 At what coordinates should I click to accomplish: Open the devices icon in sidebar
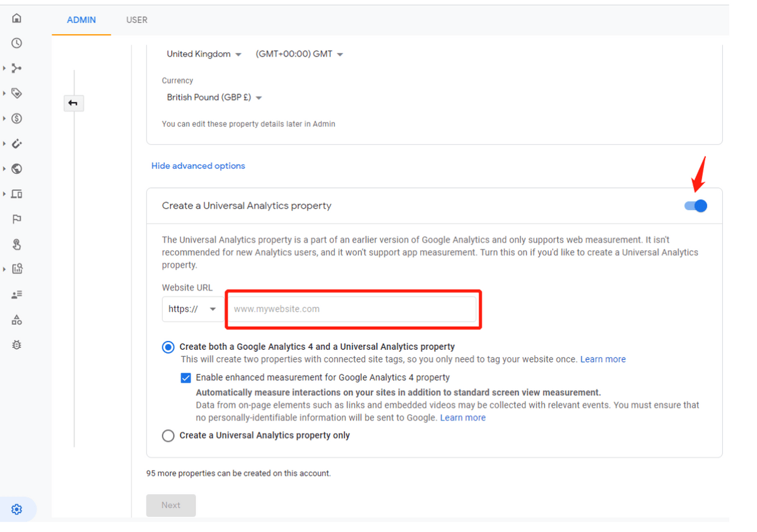(x=16, y=194)
